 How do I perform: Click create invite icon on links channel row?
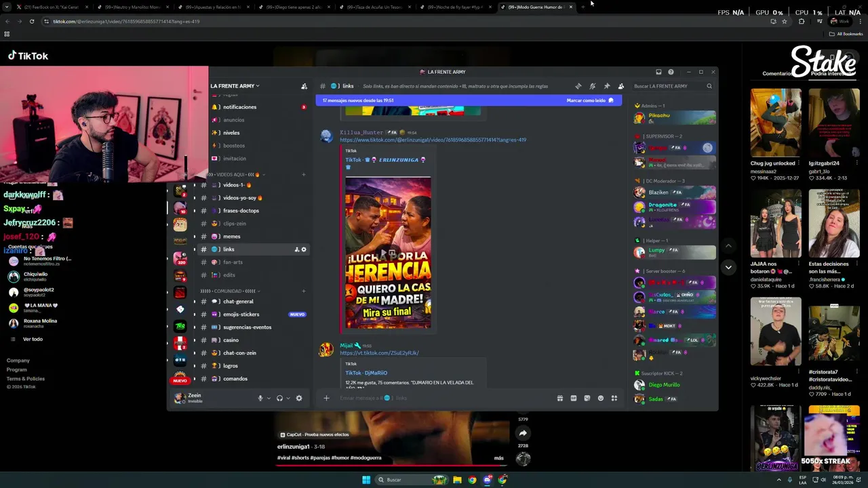pos(297,249)
